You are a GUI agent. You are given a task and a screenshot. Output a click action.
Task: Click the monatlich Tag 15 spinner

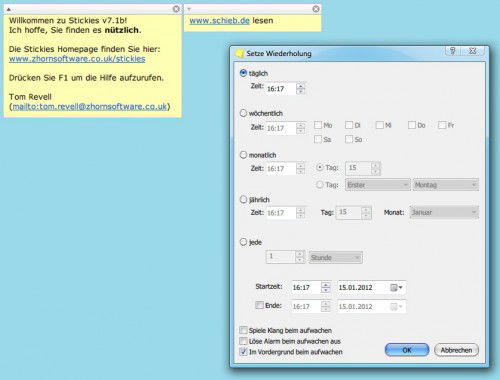pyautogui.click(x=376, y=168)
